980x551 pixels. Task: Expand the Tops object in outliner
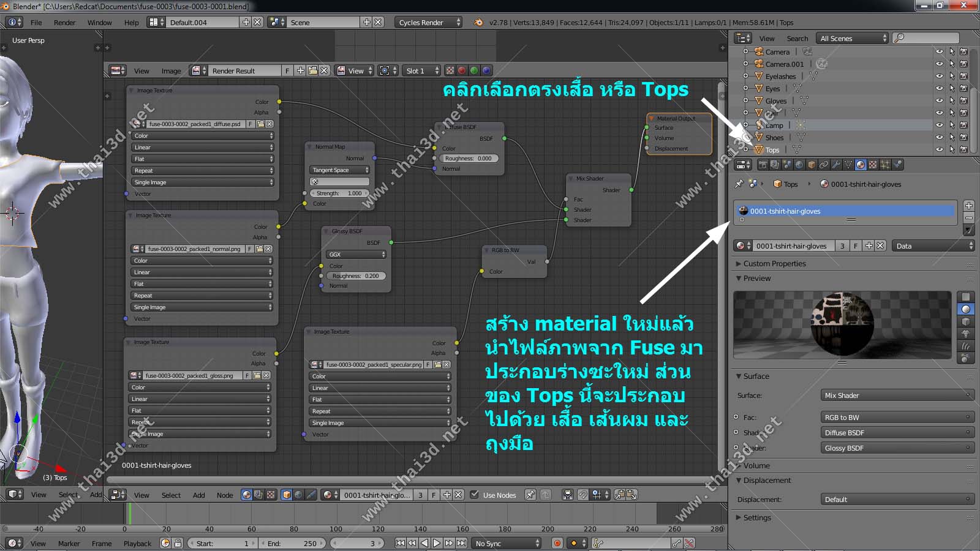coord(745,149)
